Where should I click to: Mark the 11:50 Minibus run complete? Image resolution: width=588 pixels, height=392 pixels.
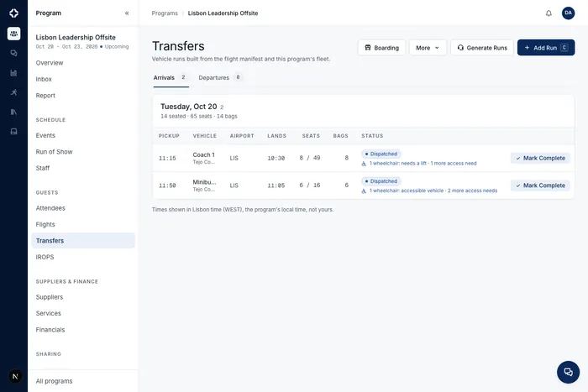tap(540, 186)
